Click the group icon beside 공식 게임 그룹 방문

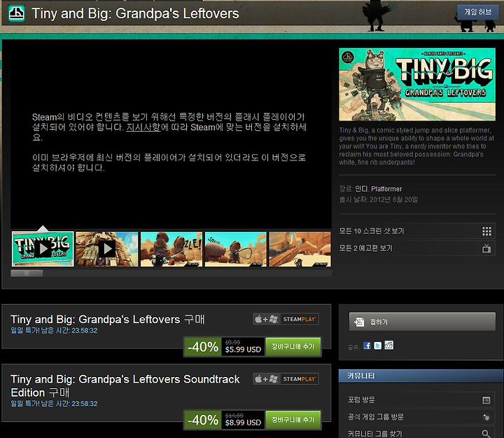[x=486, y=417]
